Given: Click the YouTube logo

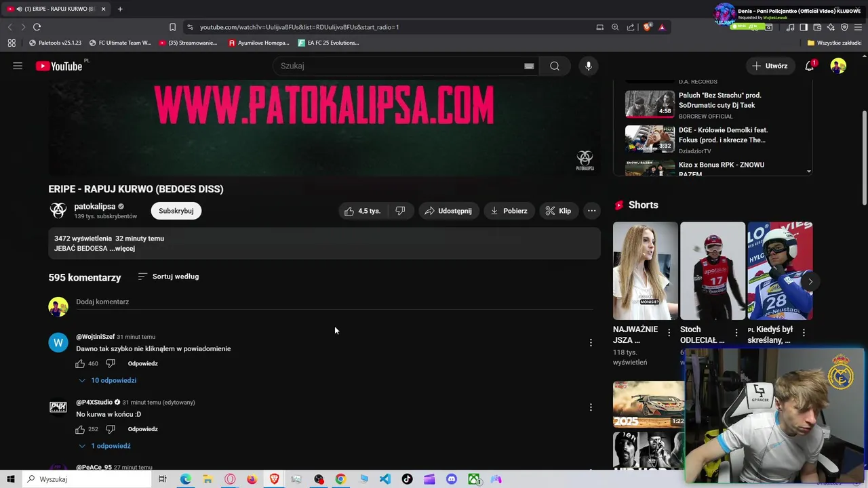Looking at the screenshot, I should (x=59, y=66).
